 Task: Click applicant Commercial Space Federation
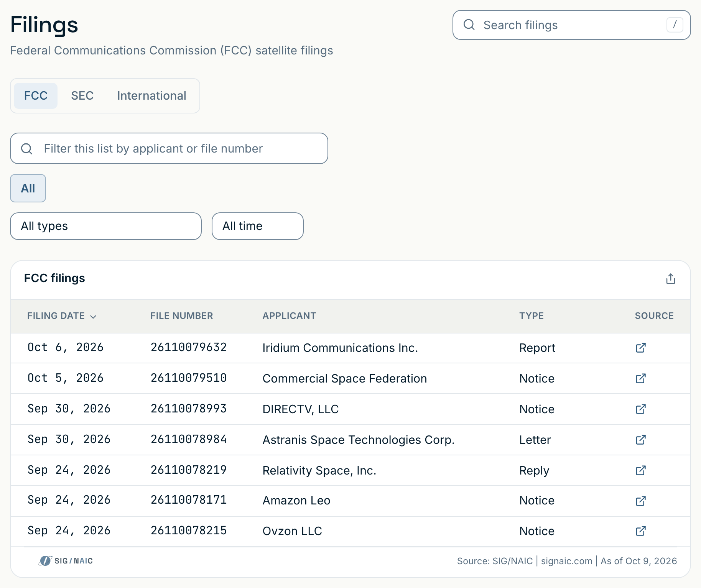click(345, 378)
